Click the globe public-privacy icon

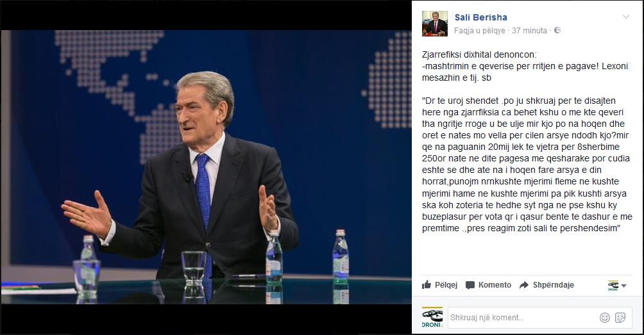pos(557,30)
